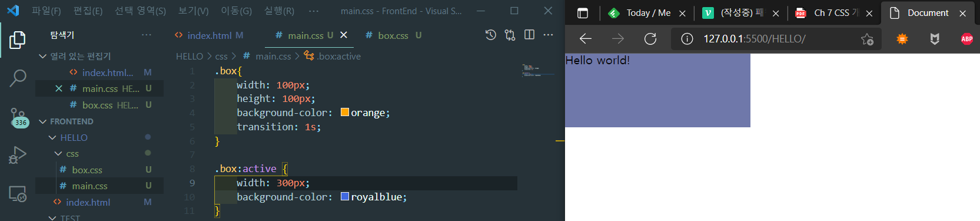
Task: Open the Search view in activity bar
Action: tap(18, 78)
